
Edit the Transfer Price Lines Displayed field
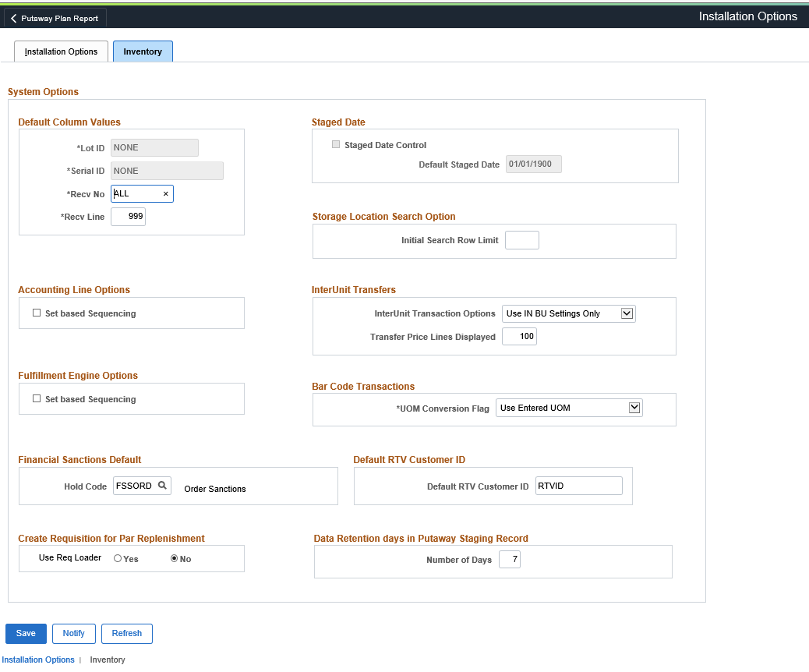click(519, 337)
